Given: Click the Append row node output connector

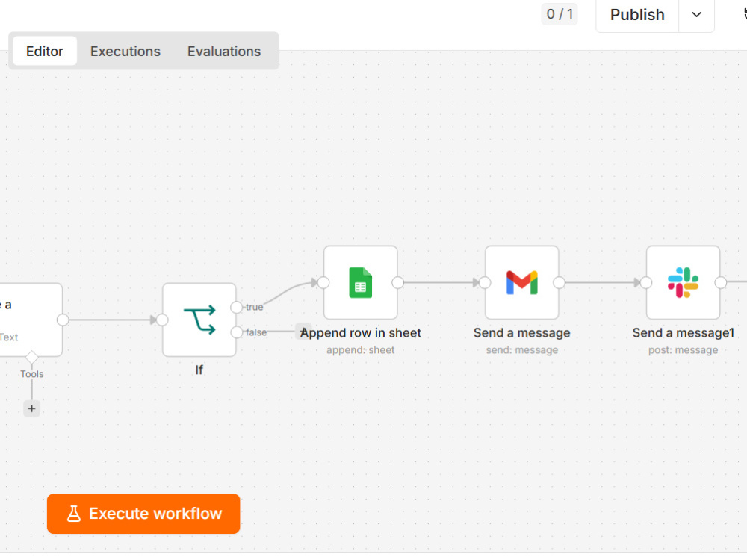Looking at the screenshot, I should 398,282.
